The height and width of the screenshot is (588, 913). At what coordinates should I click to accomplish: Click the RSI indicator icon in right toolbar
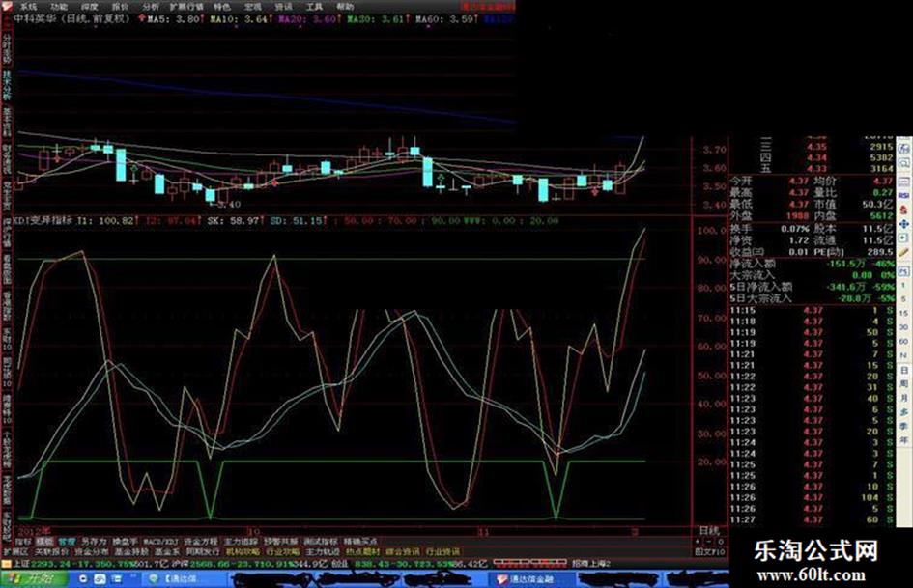[x=903, y=194]
